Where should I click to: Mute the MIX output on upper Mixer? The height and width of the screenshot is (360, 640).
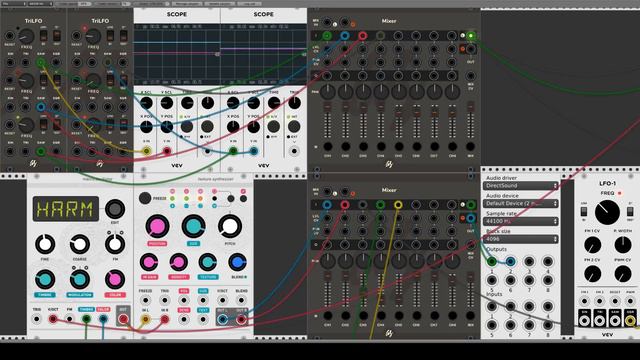[470, 146]
